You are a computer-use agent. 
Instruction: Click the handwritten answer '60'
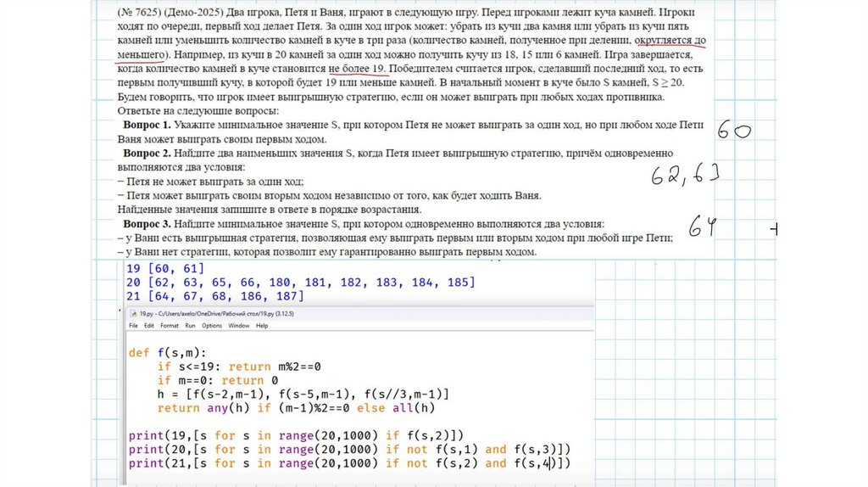click(734, 130)
